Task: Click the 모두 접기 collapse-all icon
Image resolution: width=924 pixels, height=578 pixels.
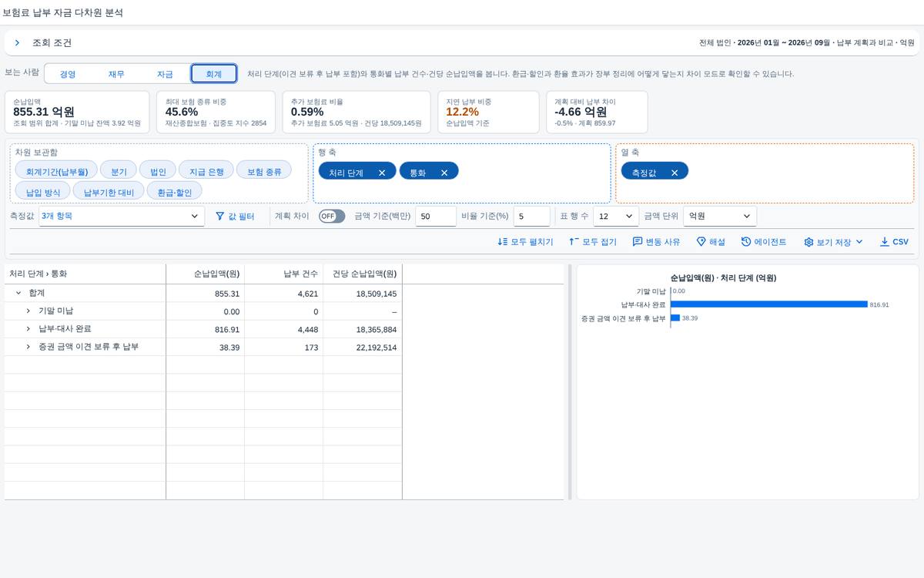Action: click(x=574, y=242)
